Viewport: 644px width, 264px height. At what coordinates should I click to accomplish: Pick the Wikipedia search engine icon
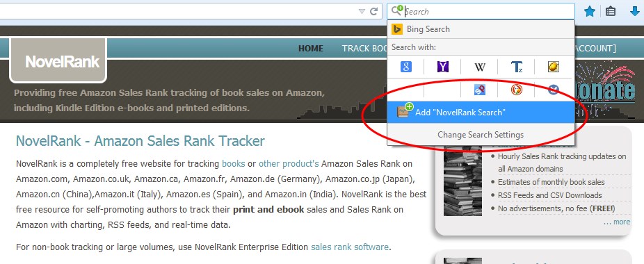click(x=480, y=67)
